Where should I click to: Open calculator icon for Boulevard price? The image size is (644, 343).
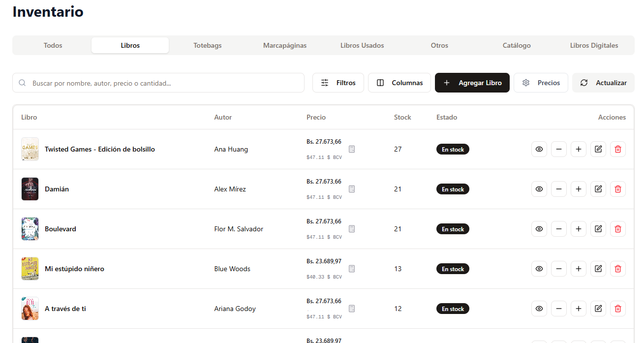(x=352, y=229)
